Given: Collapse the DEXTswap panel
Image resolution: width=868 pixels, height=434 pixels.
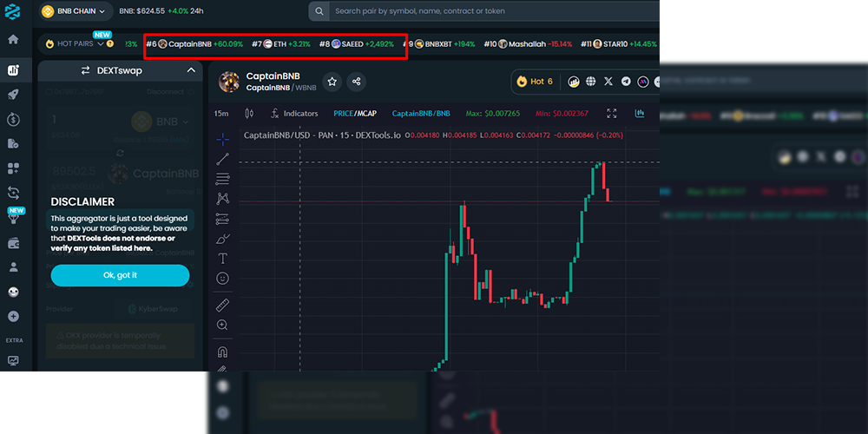Looking at the screenshot, I should pos(191,70).
